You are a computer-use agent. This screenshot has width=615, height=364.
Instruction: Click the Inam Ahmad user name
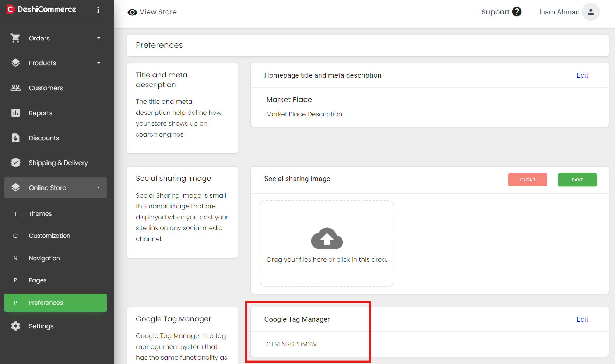[559, 12]
